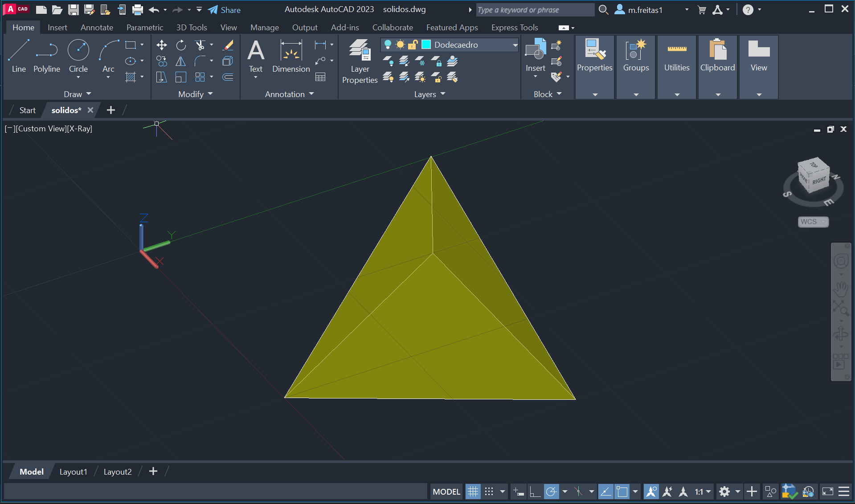
Task: Toggle ortho mode in status bar
Action: click(535, 492)
